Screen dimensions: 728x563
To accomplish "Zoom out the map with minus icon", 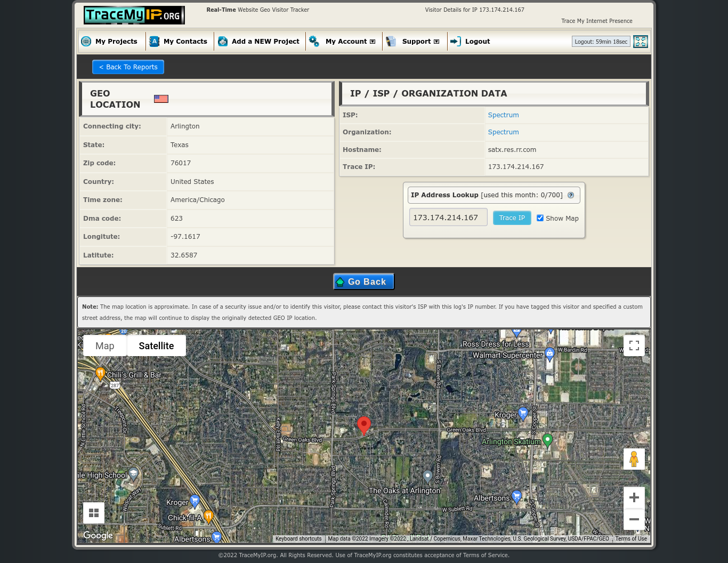I will [x=634, y=519].
